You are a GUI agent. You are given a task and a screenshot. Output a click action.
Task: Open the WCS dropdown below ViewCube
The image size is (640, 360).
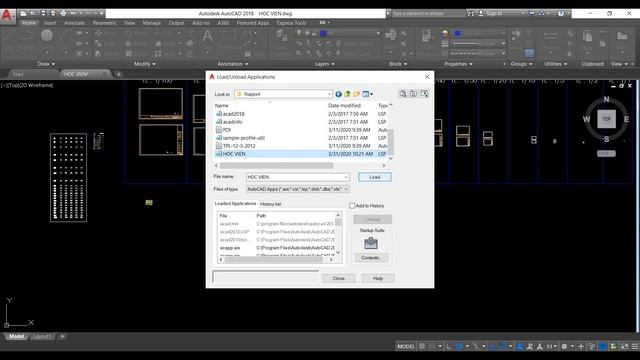point(606,153)
